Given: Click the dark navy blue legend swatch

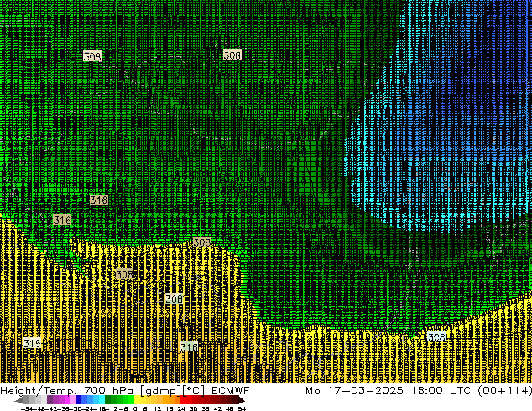Looking at the screenshot, I should pyautogui.click(x=79, y=399).
